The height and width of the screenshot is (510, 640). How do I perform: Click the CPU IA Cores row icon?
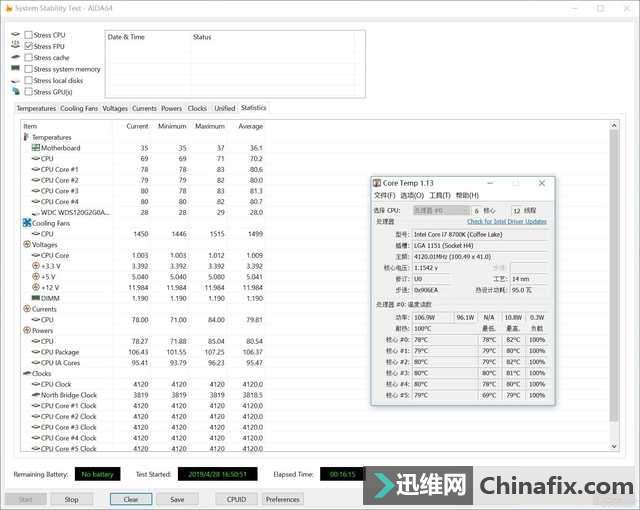click(36, 363)
